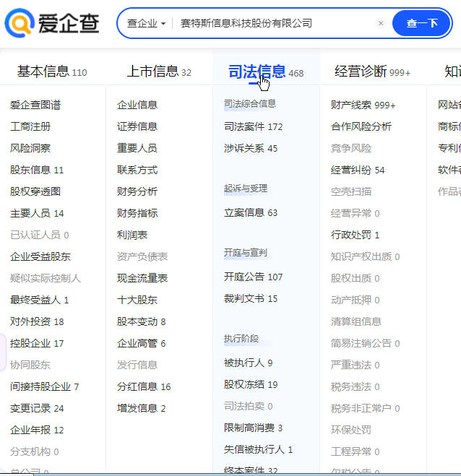The height and width of the screenshot is (476, 461).
Task: Open the 查企业 search type dropdown
Action: click(x=147, y=23)
